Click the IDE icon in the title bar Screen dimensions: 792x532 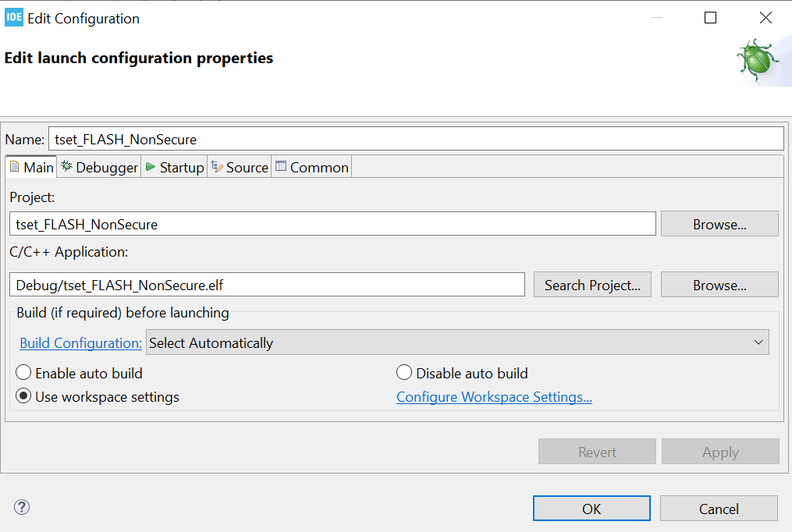(x=12, y=16)
